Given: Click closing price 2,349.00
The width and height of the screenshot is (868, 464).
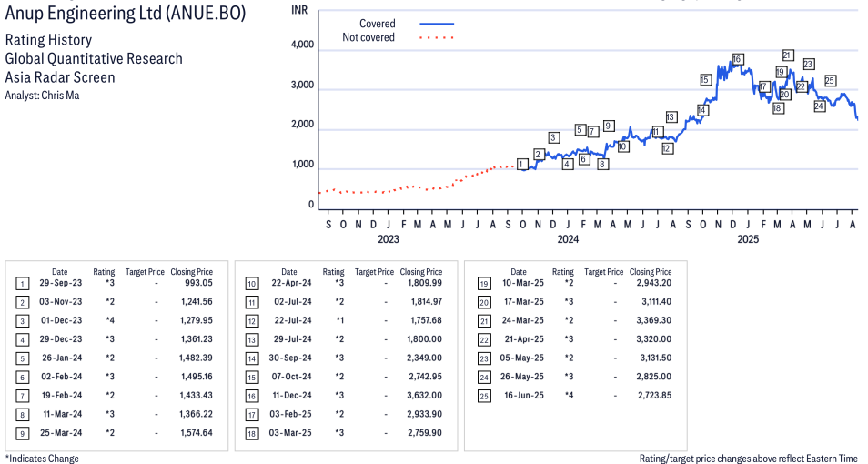Looking at the screenshot, I should (x=424, y=358).
